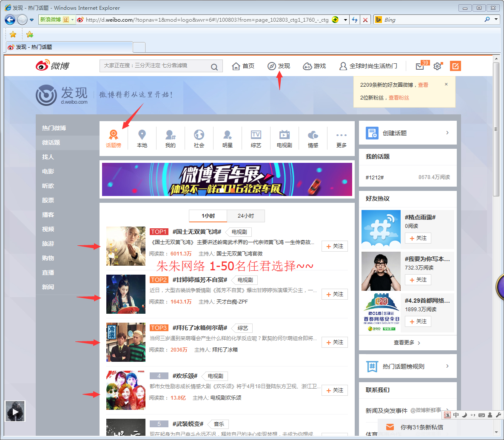
Task: Open the 发现 compass icon
Action: click(272, 66)
